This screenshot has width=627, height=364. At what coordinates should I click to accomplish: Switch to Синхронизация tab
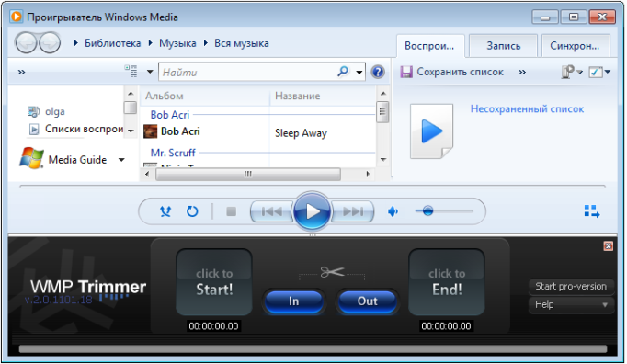point(576,46)
